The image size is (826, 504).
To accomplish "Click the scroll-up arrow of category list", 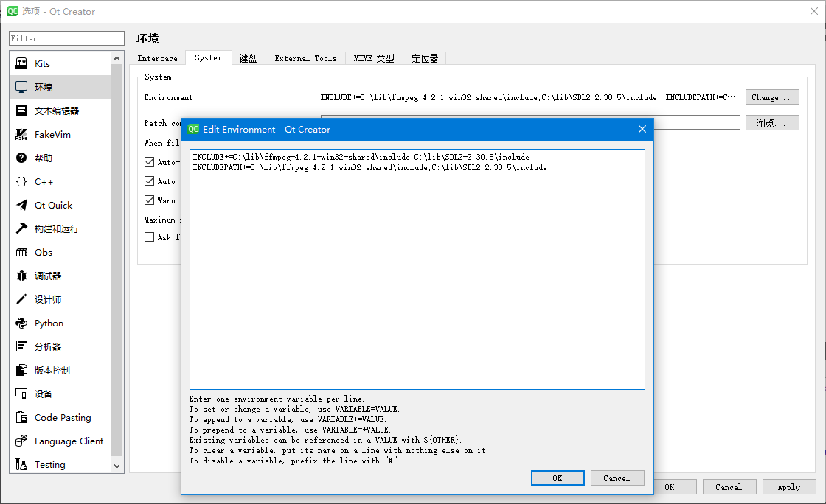I will pyautogui.click(x=117, y=58).
